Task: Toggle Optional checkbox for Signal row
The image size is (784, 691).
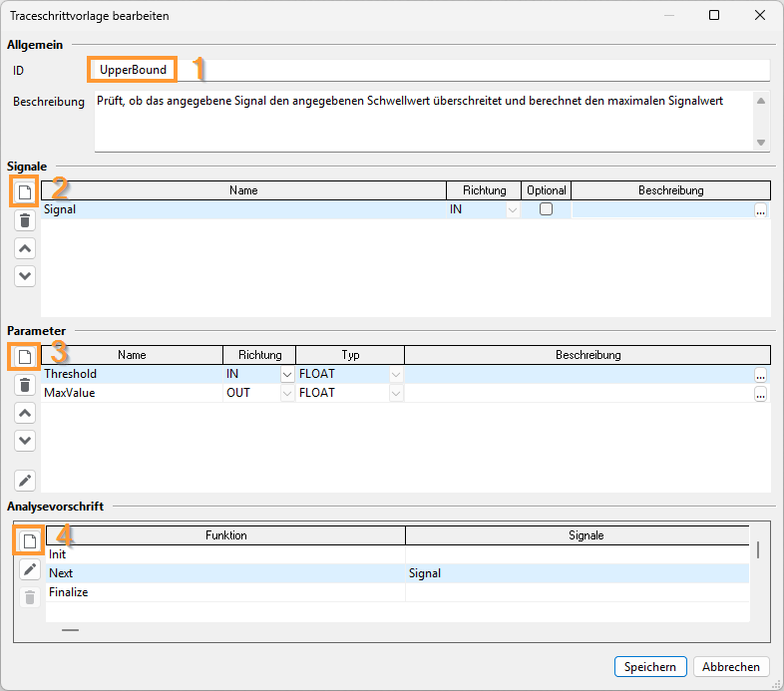Action: [546, 209]
